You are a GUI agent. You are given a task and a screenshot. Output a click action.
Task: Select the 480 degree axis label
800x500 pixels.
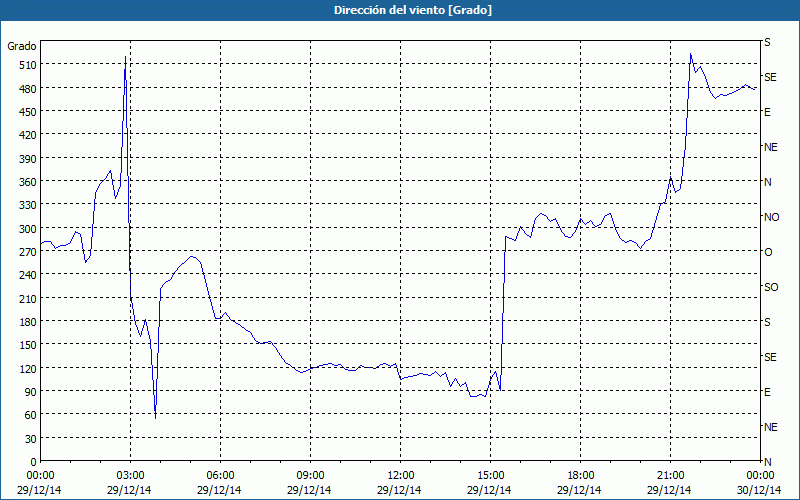pos(28,88)
